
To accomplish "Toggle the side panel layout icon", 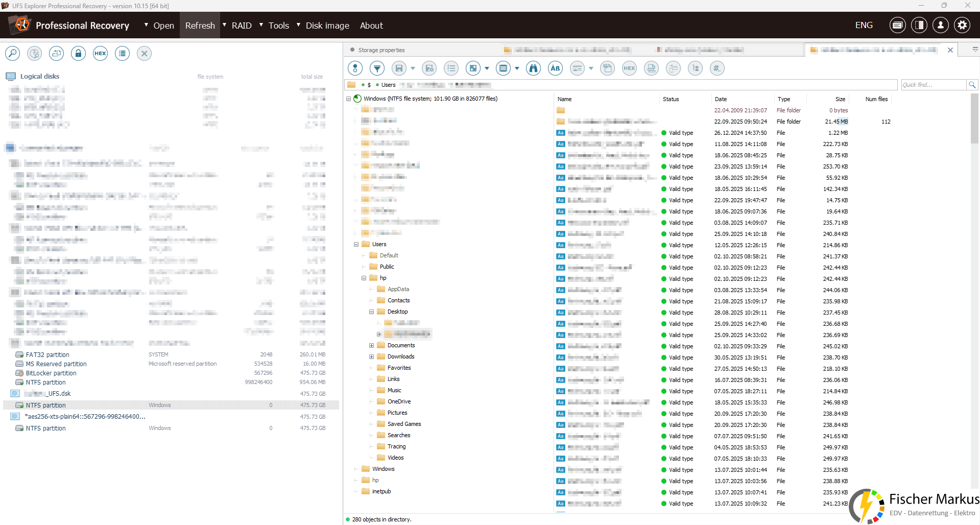I will (919, 25).
